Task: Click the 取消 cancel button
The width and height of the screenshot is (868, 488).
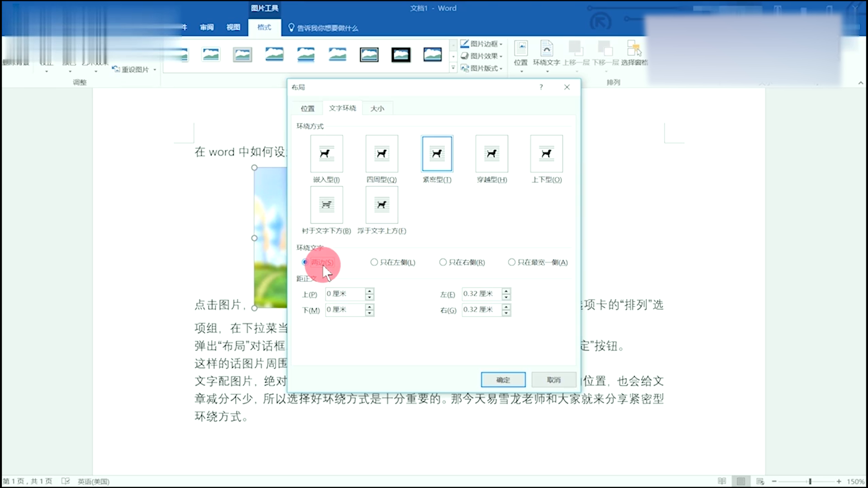Action: pos(554,380)
